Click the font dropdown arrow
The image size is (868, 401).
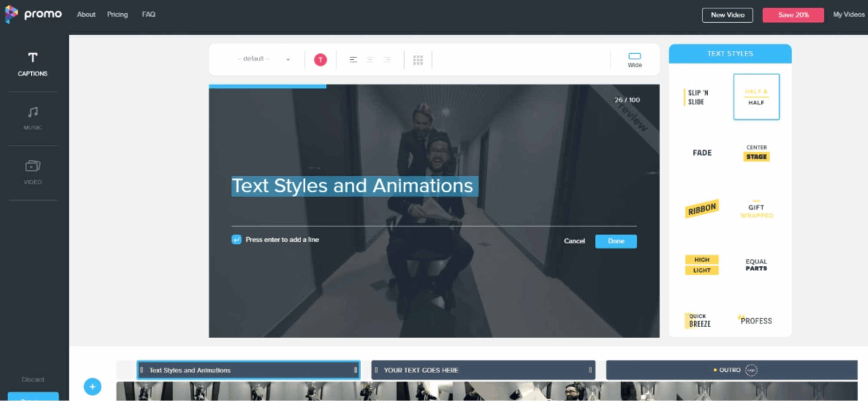tap(288, 60)
